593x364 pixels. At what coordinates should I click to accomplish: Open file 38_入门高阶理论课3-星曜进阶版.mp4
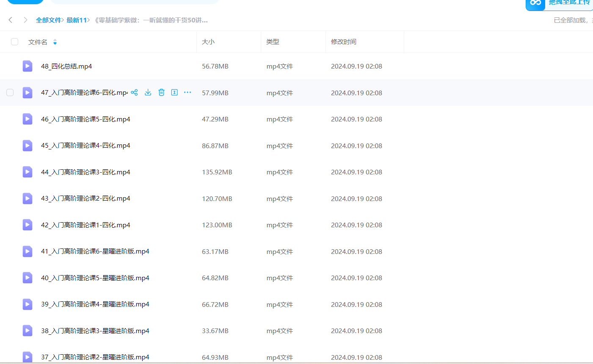coord(95,331)
